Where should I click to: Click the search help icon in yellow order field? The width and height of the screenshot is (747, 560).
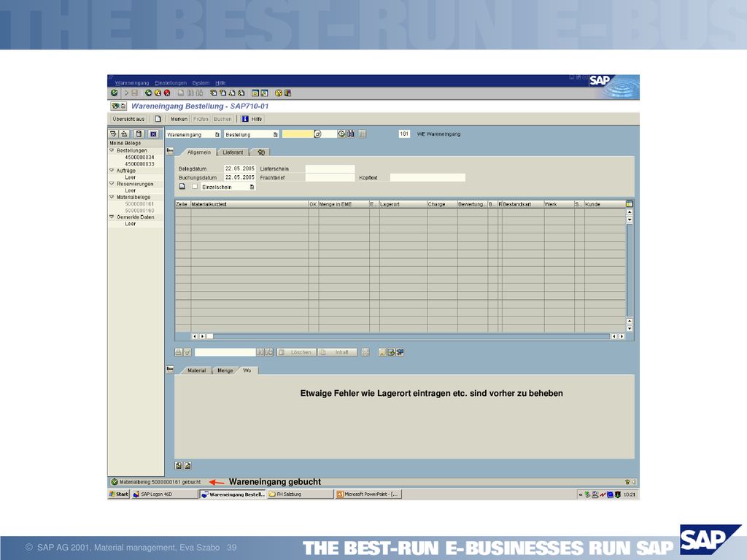click(x=318, y=134)
